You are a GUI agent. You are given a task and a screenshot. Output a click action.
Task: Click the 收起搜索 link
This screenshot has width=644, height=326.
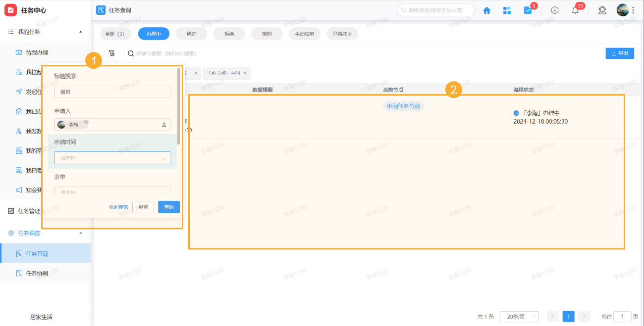point(118,207)
